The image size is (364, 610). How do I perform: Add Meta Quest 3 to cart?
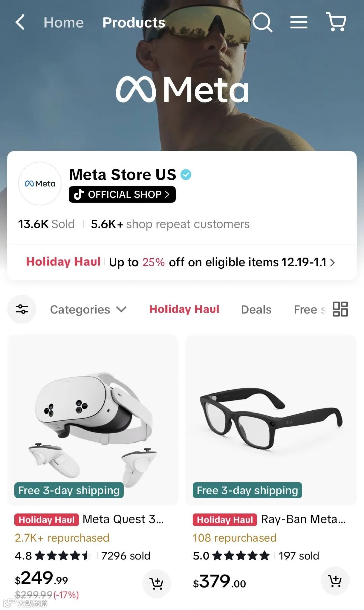click(x=156, y=583)
